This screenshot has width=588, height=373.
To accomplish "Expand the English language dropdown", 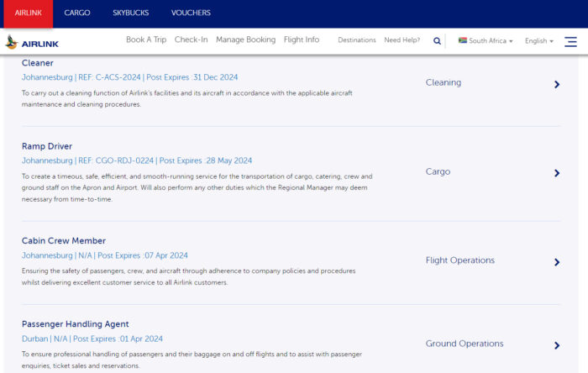I will click(x=539, y=41).
